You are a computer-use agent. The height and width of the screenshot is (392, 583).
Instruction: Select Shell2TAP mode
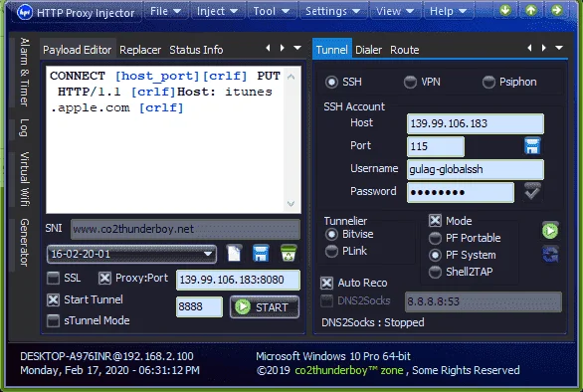(x=461, y=272)
